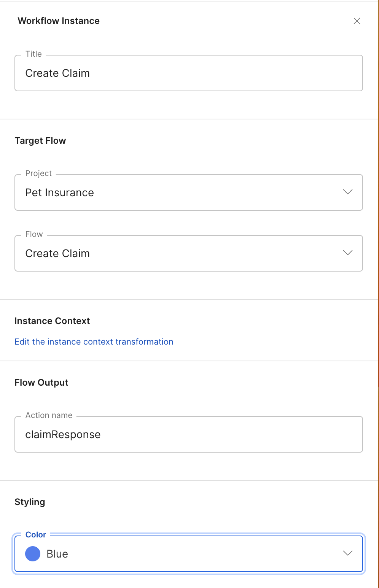Click the Title input containing Create Claim

(188, 73)
